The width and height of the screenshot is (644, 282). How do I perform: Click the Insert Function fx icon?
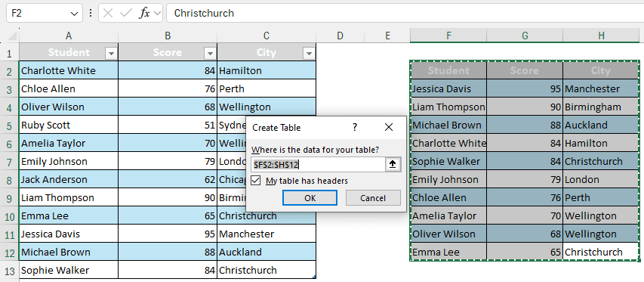coord(144,13)
